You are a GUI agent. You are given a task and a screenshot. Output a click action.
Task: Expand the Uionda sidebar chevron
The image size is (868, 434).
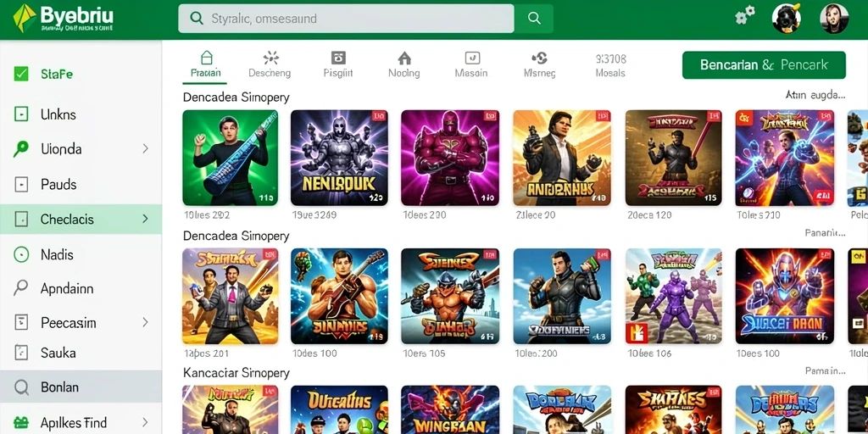146,148
